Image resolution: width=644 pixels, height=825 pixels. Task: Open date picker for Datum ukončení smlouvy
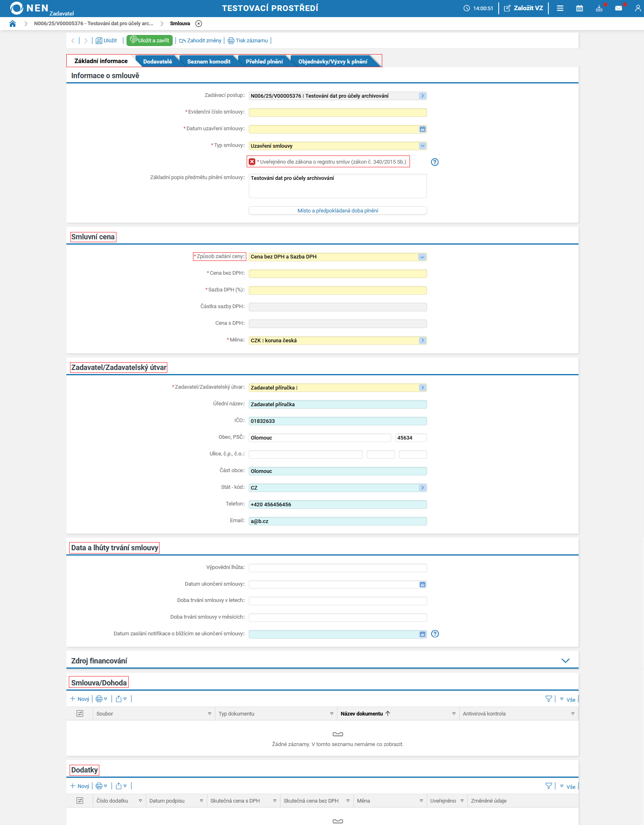(423, 584)
